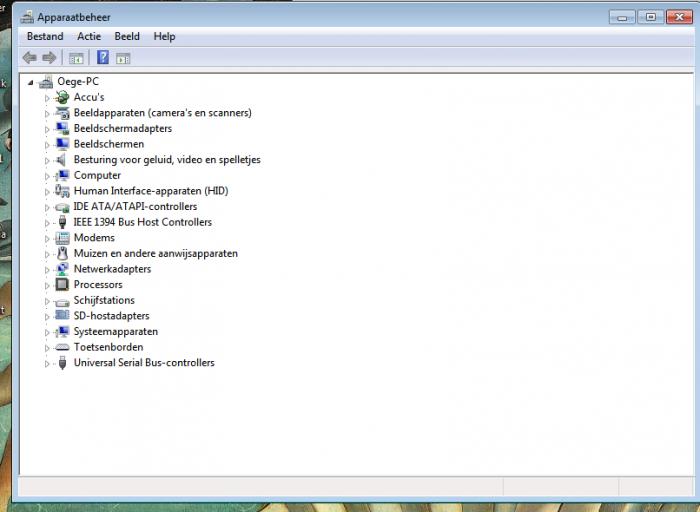Screen dimensions: 700x512
Task: Expand Besturing voor geluid, video en spelletjes
Action: point(47,161)
